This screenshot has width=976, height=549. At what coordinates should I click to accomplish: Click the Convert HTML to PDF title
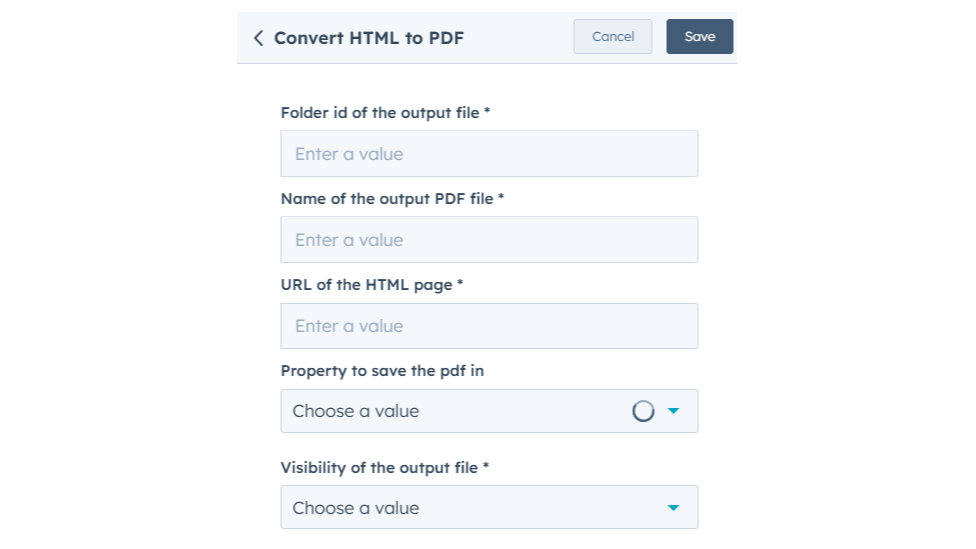tap(368, 38)
